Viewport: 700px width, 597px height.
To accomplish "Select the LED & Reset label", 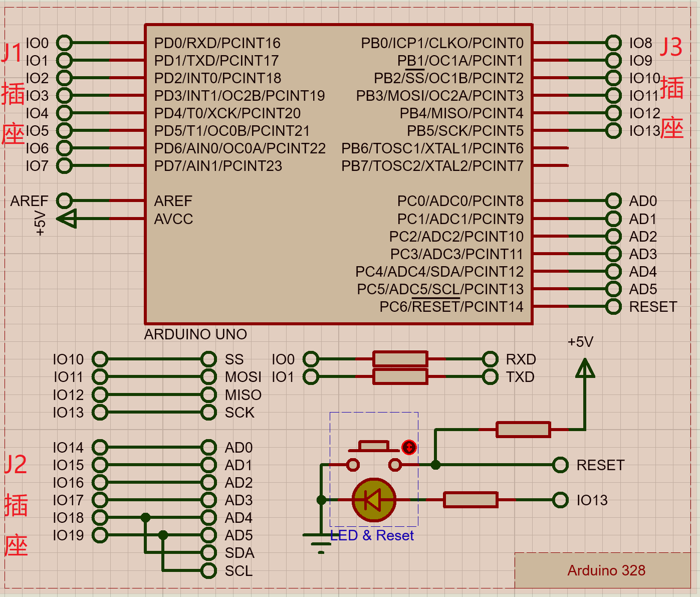I will pos(372,535).
